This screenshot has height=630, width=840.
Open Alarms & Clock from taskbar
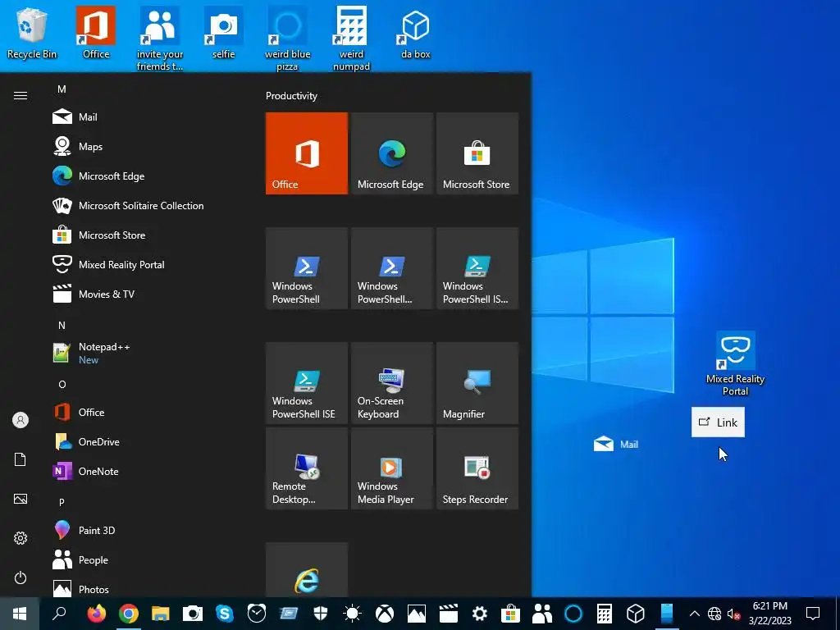click(x=257, y=614)
